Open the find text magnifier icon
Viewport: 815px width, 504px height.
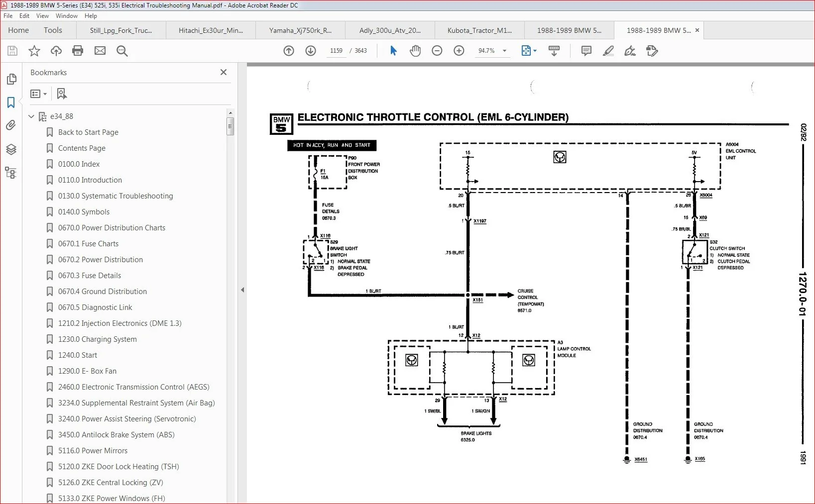[x=122, y=51]
